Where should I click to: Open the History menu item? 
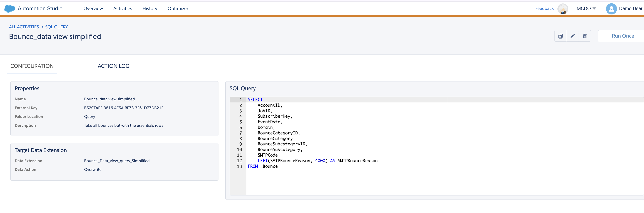(150, 8)
